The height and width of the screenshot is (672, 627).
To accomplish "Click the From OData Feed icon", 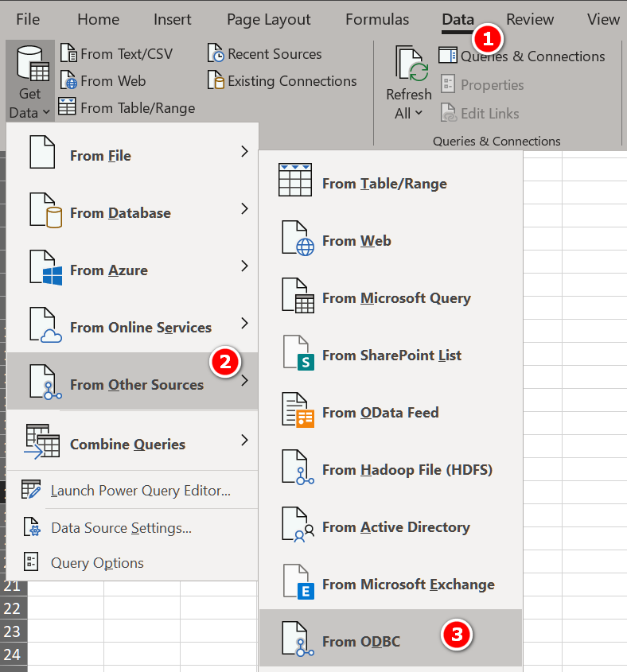I will [x=298, y=410].
